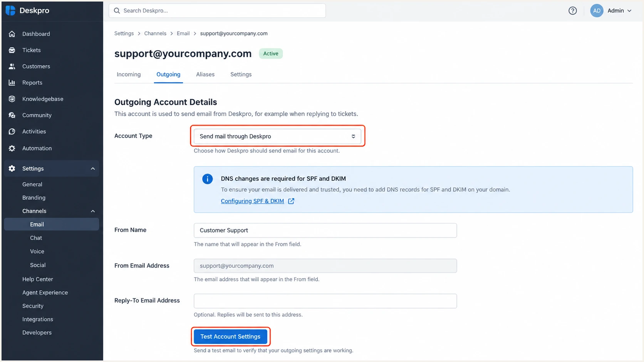
Task: Open the Admin user menu chevron
Action: coord(629,11)
